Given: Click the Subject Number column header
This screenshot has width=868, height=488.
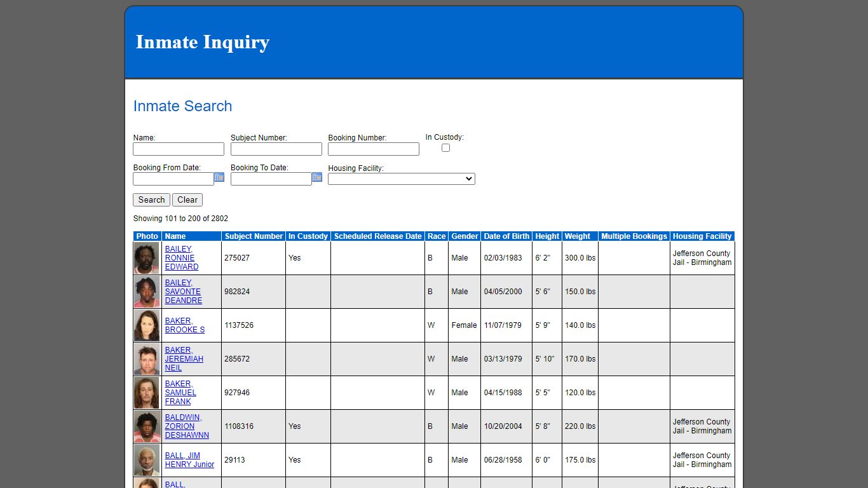Looking at the screenshot, I should click(x=254, y=236).
